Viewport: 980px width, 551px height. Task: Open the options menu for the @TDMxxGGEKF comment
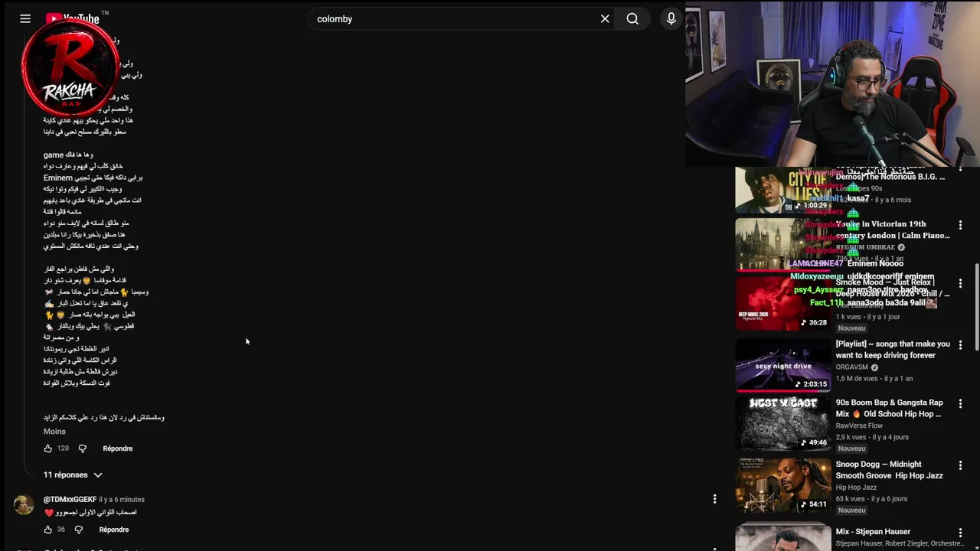[714, 499]
